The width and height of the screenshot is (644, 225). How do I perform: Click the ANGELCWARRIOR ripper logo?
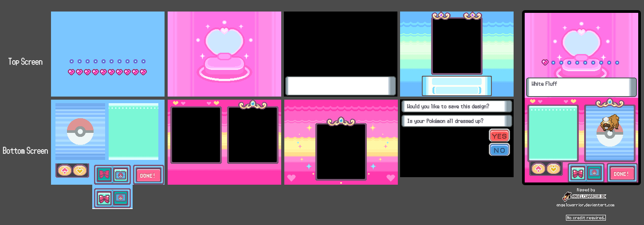click(x=584, y=196)
